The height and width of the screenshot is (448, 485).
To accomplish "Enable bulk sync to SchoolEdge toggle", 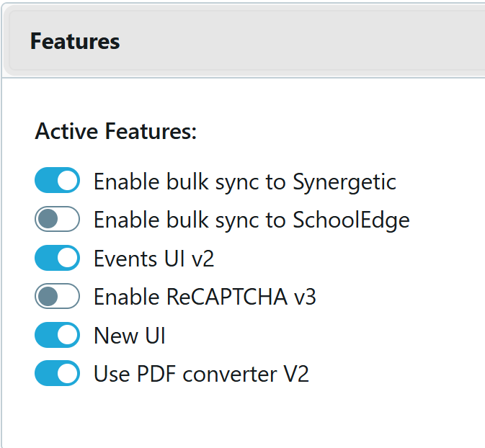I will click(57, 220).
